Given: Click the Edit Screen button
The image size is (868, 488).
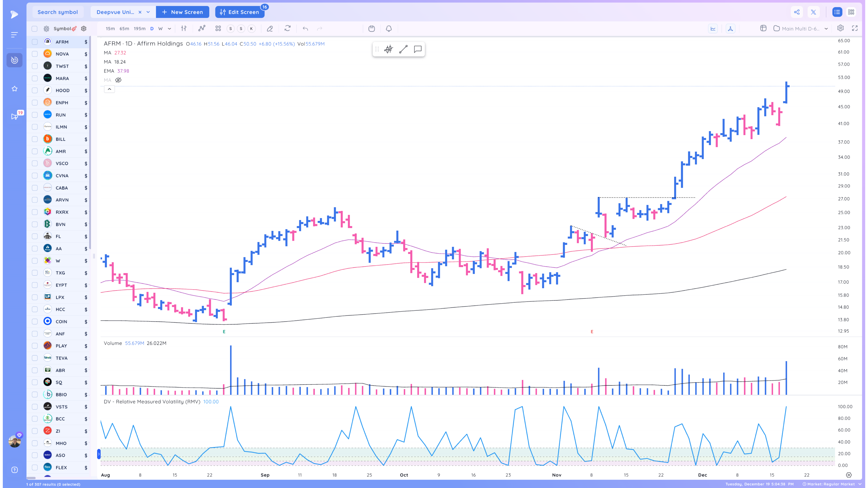Looking at the screenshot, I should (x=240, y=12).
